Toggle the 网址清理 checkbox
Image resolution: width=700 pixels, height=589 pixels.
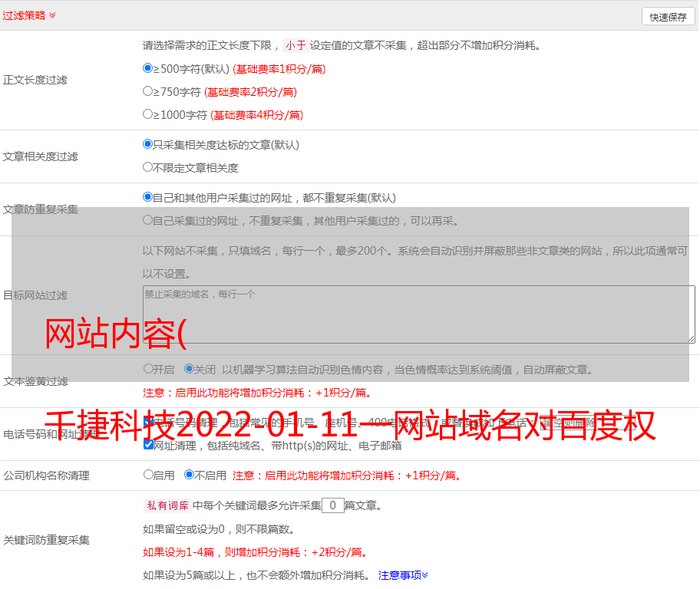(x=148, y=445)
